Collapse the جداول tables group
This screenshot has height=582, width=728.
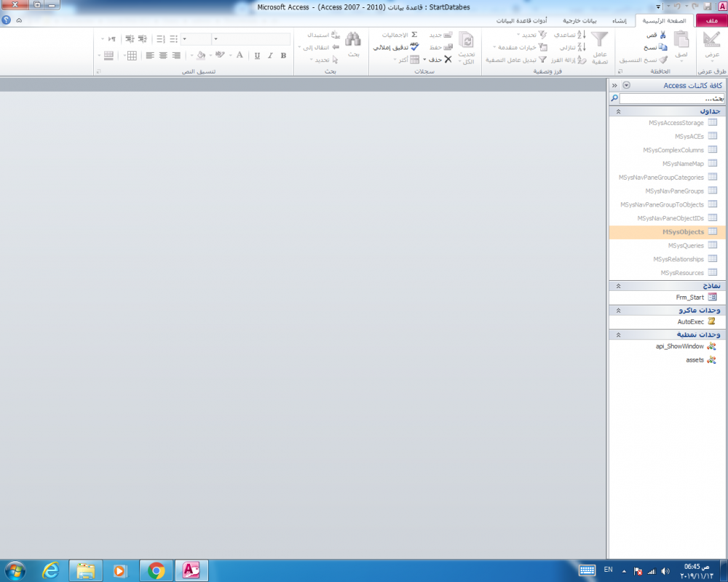click(618, 111)
